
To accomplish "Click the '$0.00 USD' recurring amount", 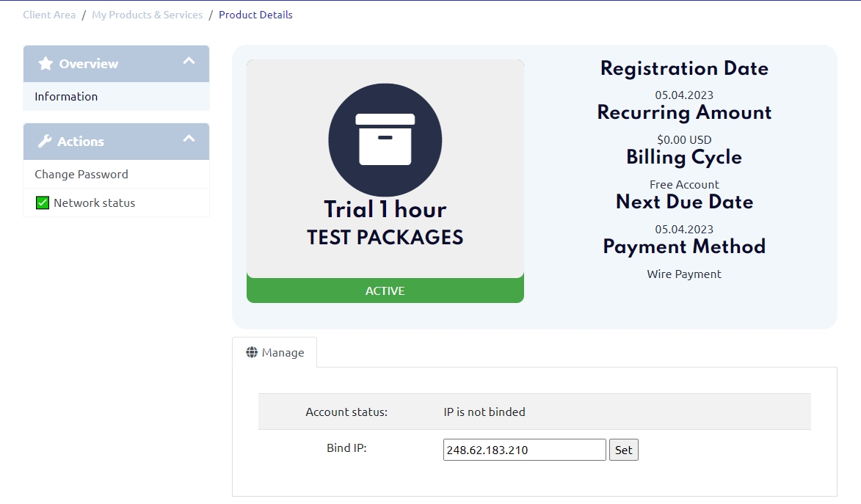I will pyautogui.click(x=684, y=139).
